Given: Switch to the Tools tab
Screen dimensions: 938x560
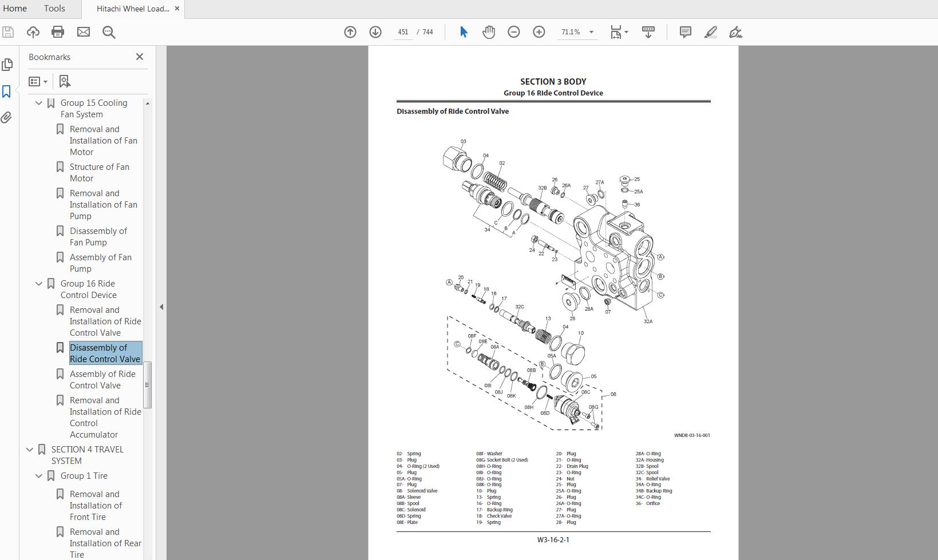Looking at the screenshot, I should click(54, 9).
